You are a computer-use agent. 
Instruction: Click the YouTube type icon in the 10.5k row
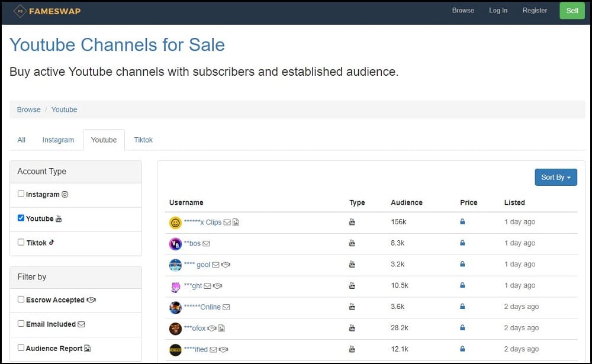[x=352, y=285]
